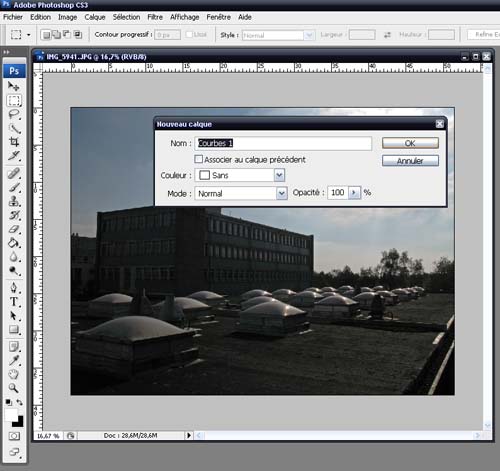Viewport: 500px width, 471px height.
Task: Expand the Mode dropdown set to Normal
Action: (241, 193)
